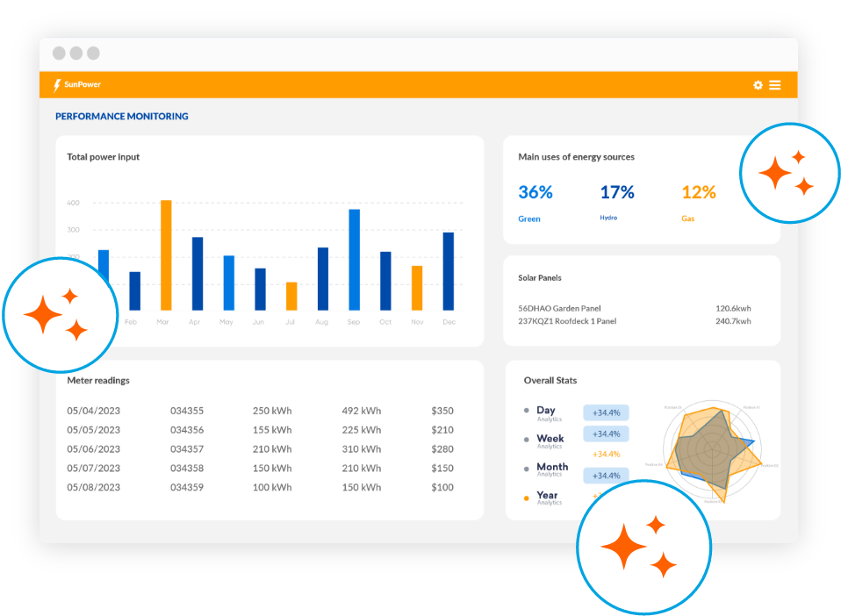Image resolution: width=841 pixels, height=616 pixels.
Task: Open meter reading 034357 row
Action: coord(187,449)
